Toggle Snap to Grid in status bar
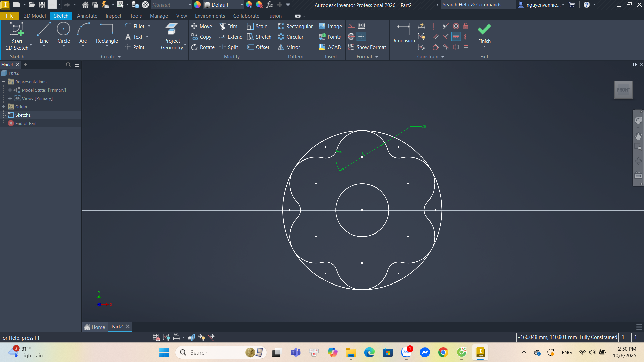644x362 pixels. coord(156,337)
